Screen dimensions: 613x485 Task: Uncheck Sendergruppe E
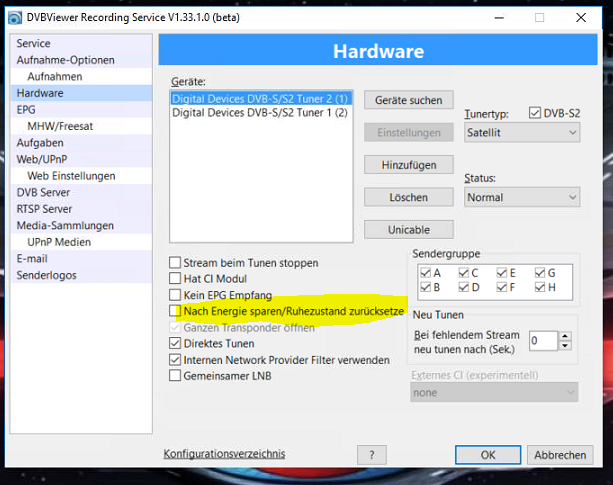click(x=502, y=273)
